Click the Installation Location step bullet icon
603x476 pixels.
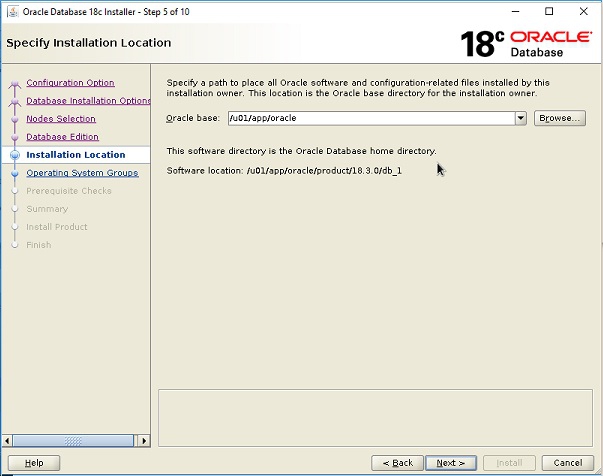click(x=15, y=155)
